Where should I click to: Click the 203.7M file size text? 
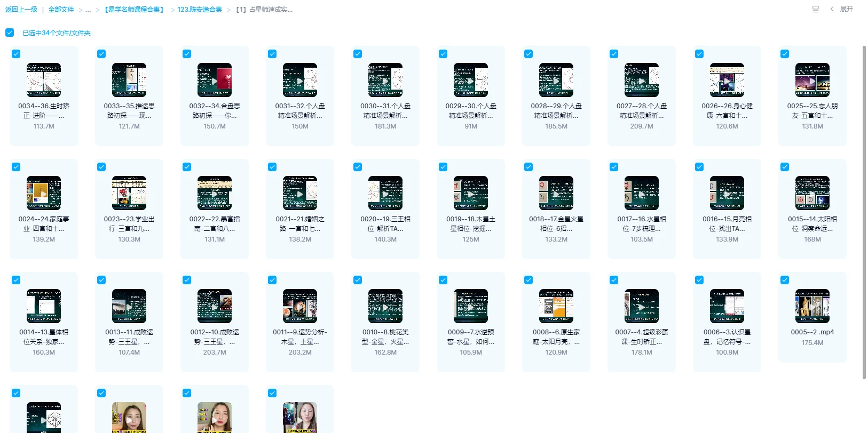[x=215, y=352]
